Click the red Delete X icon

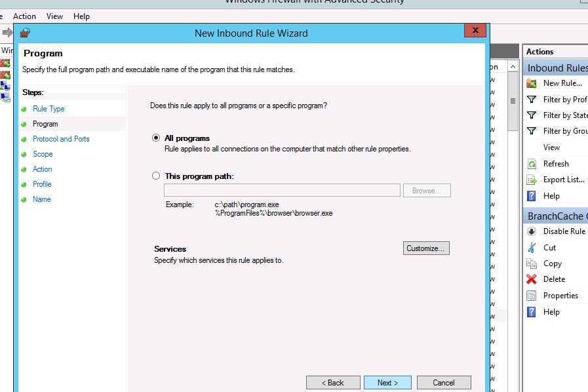532,279
